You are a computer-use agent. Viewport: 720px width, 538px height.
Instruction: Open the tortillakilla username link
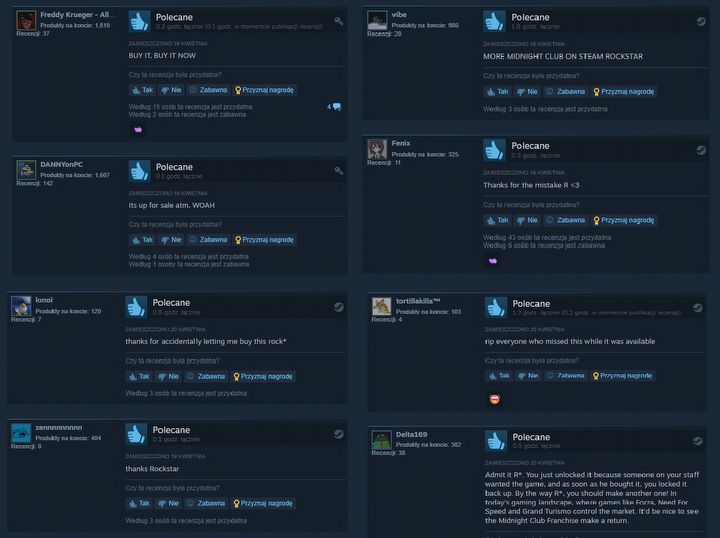tap(418, 301)
